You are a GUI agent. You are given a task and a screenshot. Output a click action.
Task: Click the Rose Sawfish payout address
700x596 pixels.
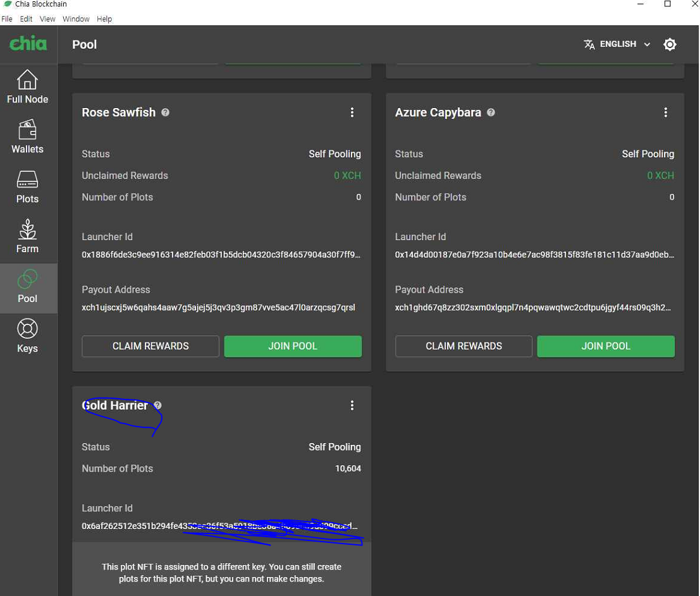(218, 307)
